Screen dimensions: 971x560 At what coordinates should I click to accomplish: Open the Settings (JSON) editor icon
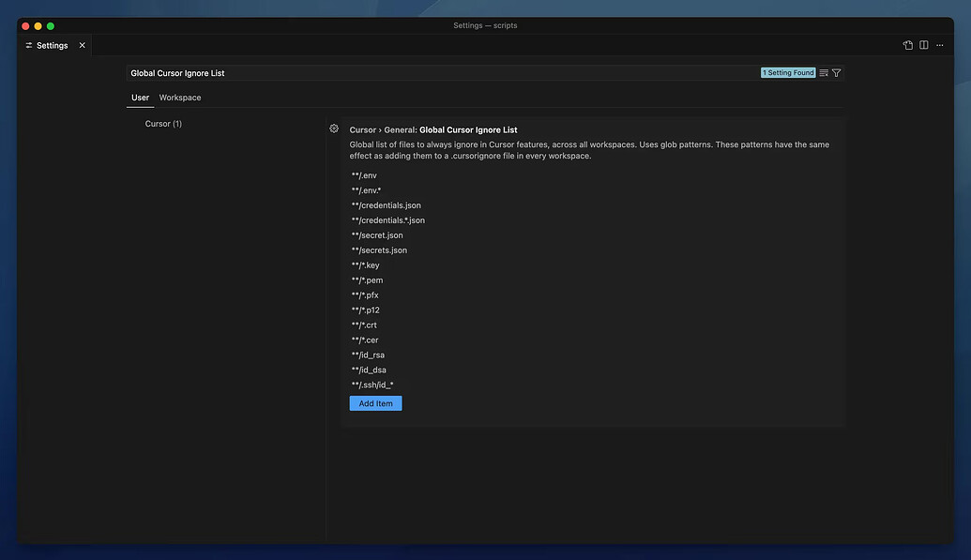tap(907, 44)
